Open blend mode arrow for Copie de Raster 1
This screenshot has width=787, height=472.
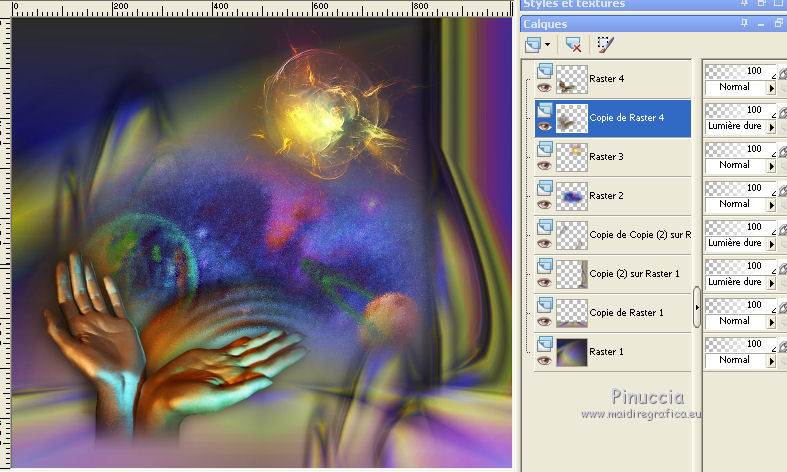[771, 322]
